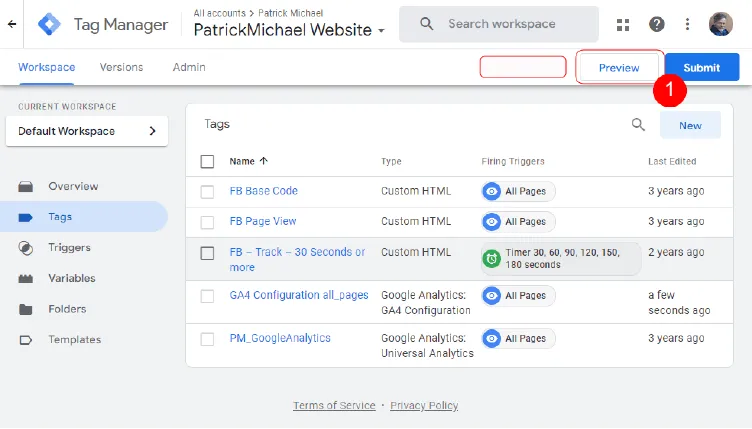752x429 pixels.
Task: Click the search icon in Tags panel
Action: pos(638,125)
